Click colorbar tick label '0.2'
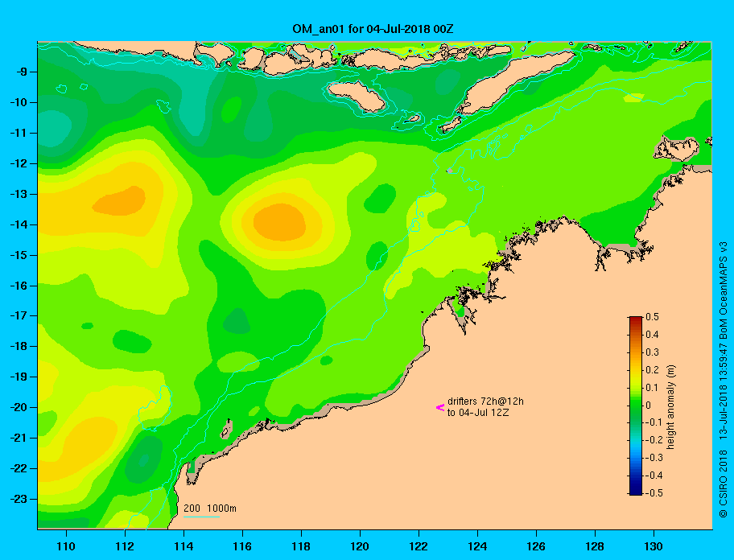Image resolution: width=734 pixels, height=560 pixels. (x=652, y=369)
